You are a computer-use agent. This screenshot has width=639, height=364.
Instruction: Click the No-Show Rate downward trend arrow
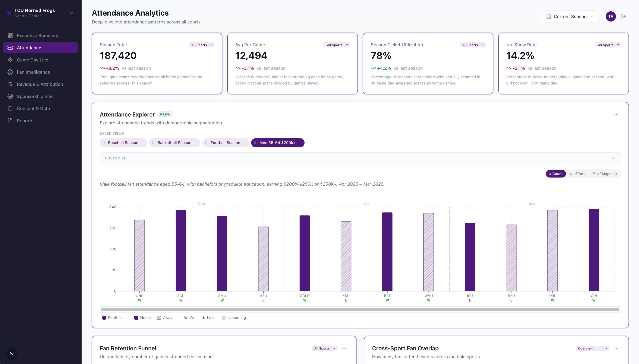click(x=509, y=68)
